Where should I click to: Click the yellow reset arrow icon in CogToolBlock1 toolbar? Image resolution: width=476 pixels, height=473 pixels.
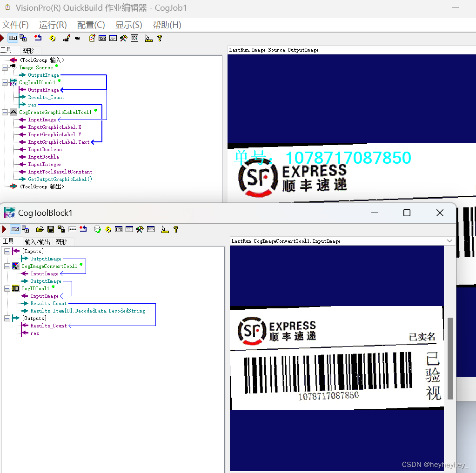[x=108, y=229]
